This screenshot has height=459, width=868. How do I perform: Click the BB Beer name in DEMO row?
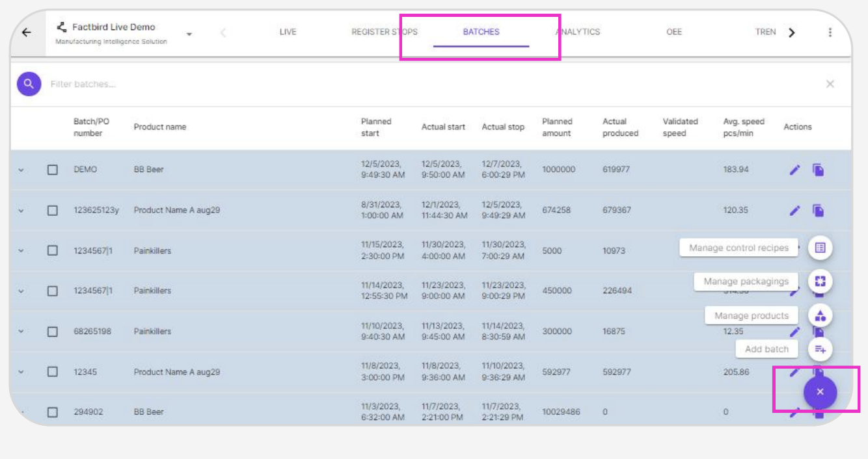149,170
